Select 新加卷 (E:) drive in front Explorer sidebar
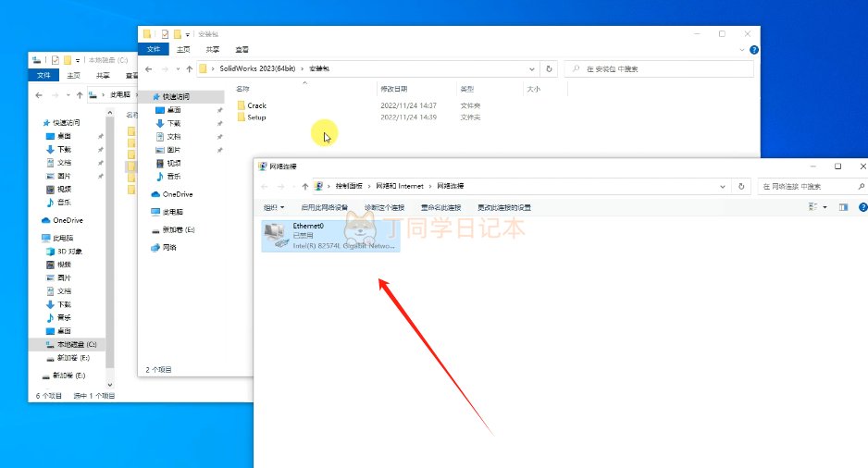 pyautogui.click(x=178, y=229)
